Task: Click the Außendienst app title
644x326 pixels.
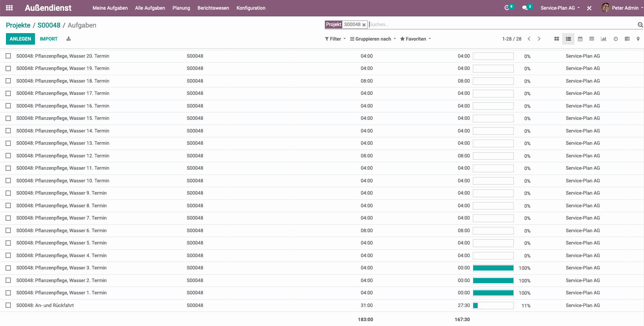Action: click(x=48, y=8)
